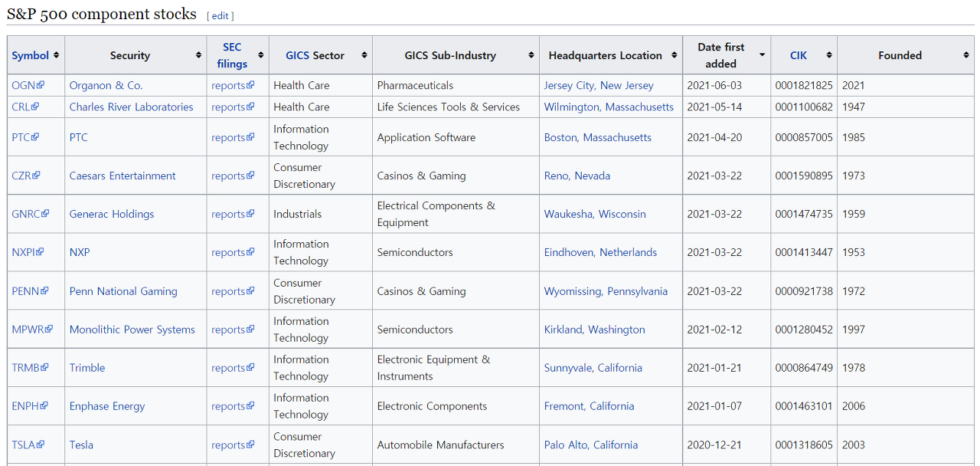The image size is (980, 466).
Task: Open the CRL ticker symbol link
Action: point(25,107)
